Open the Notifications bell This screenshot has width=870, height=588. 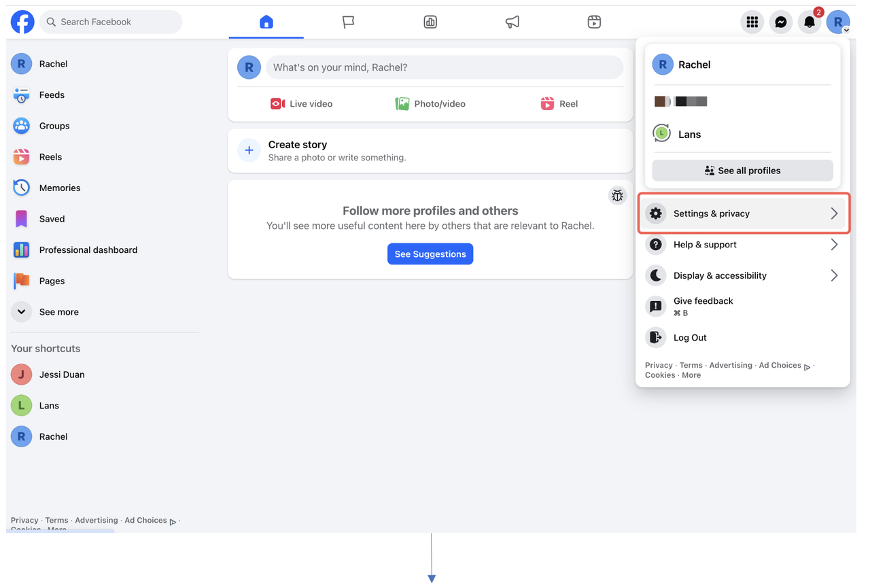coord(809,22)
